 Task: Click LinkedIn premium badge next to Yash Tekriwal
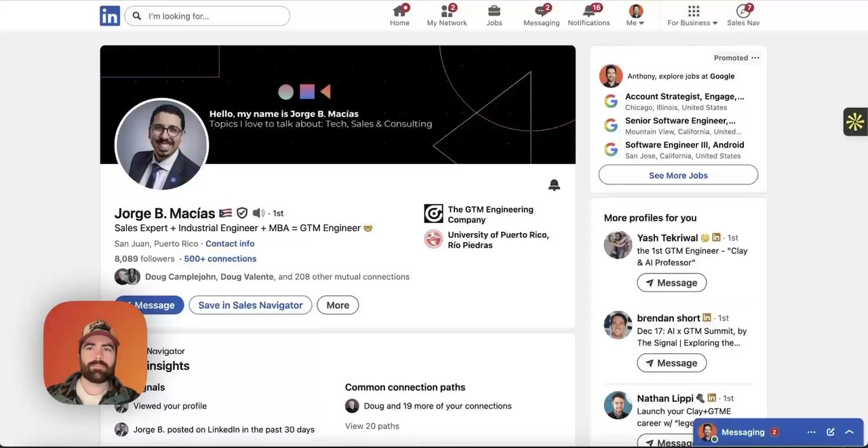pyautogui.click(x=716, y=238)
